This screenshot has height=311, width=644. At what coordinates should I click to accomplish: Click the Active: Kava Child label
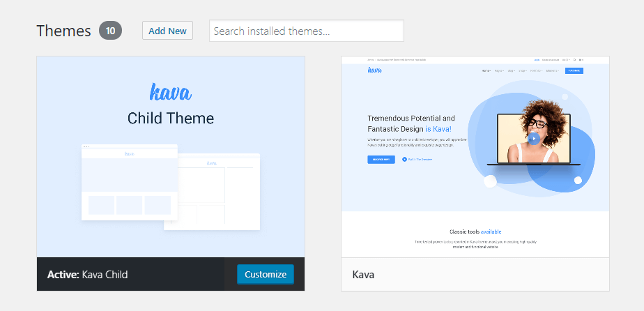click(x=88, y=275)
